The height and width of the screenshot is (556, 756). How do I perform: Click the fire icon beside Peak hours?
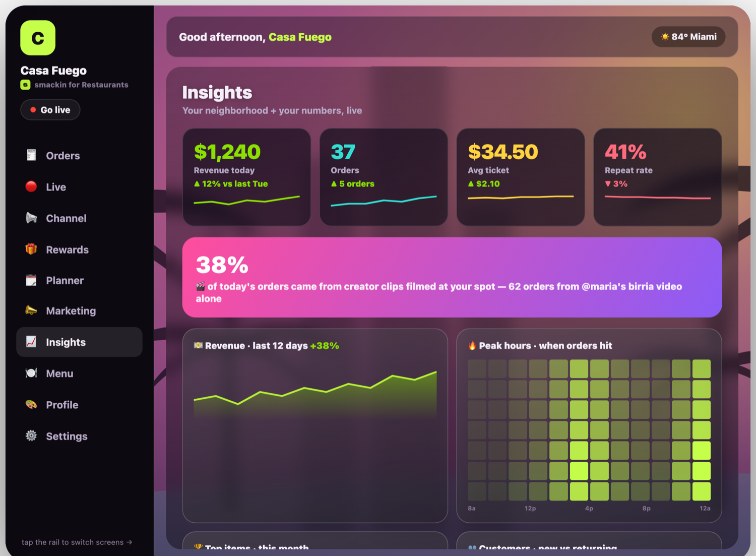point(472,346)
